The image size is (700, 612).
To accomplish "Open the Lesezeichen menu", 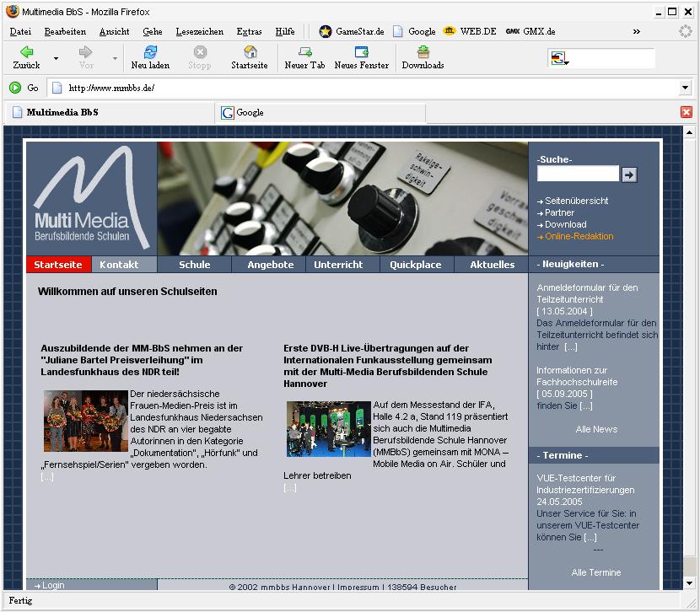I will click(x=200, y=31).
